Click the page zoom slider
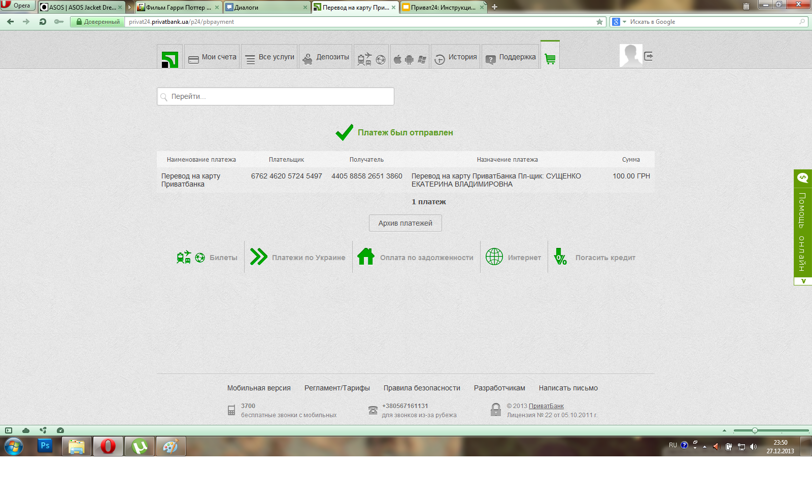 [x=771, y=430]
